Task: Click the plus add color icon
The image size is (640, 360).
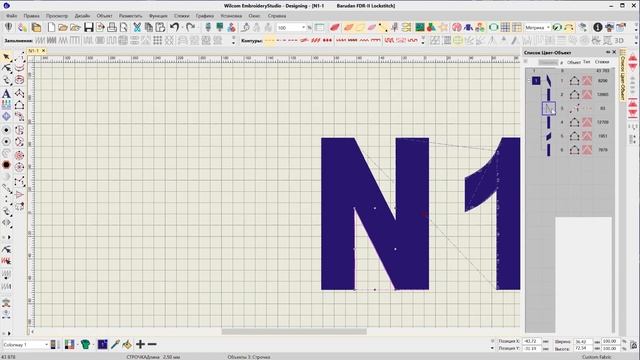Action: (x=140, y=344)
